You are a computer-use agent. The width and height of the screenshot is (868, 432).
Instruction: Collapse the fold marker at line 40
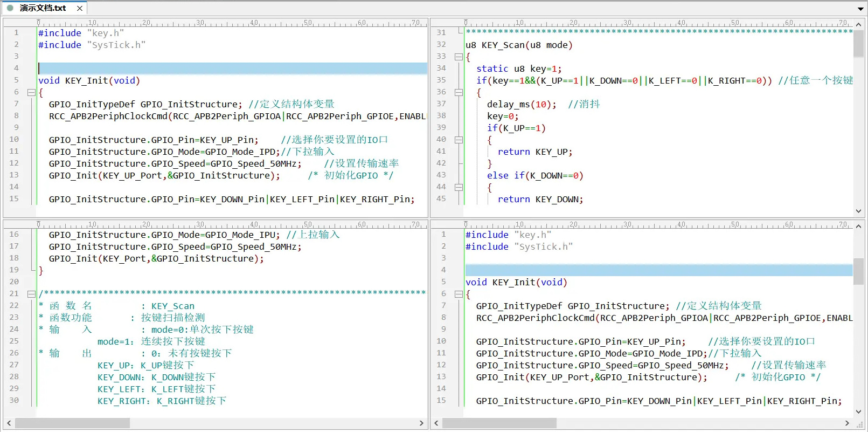[x=459, y=140]
